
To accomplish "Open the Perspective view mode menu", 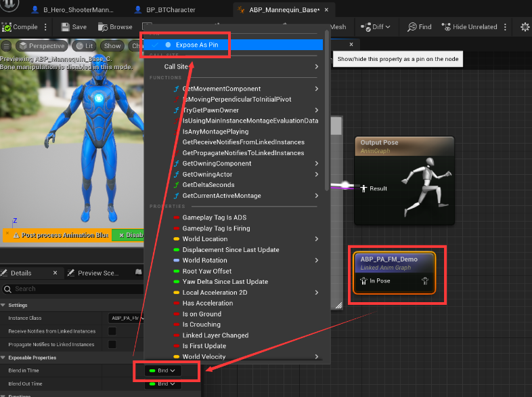I will [42, 46].
